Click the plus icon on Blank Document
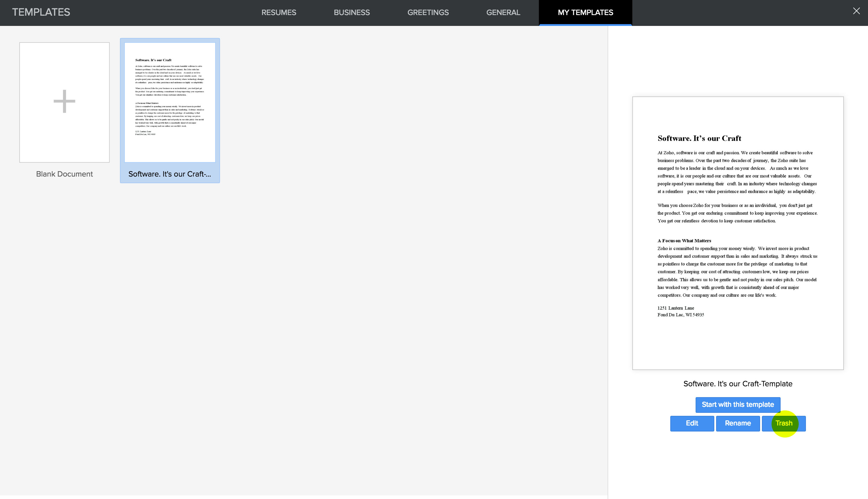 pyautogui.click(x=64, y=102)
